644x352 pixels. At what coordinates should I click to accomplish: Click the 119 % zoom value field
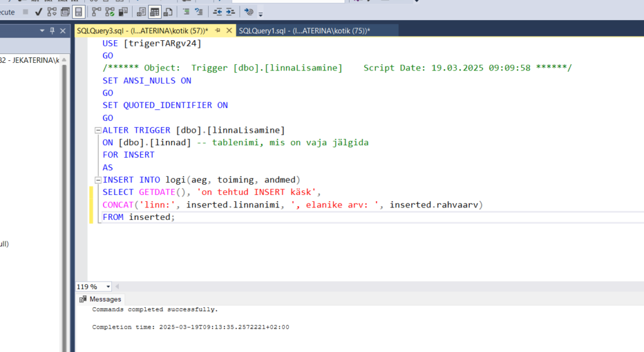[90, 287]
